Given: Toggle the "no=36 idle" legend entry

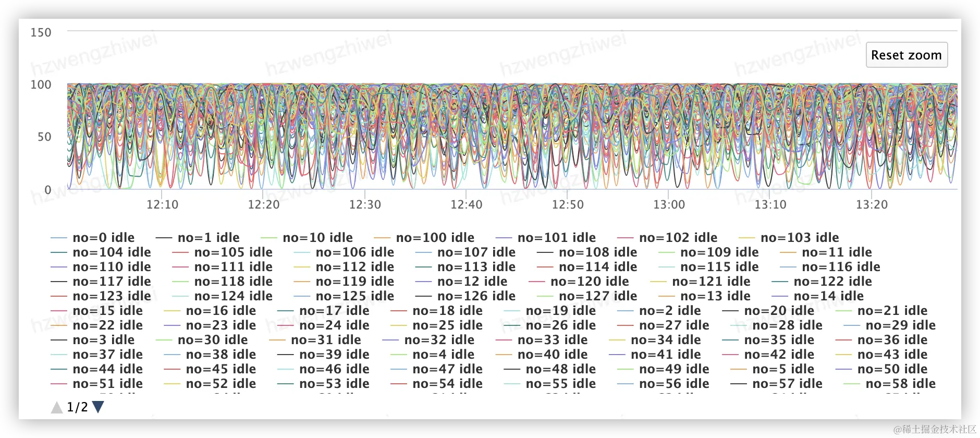Looking at the screenshot, I should 881,340.
